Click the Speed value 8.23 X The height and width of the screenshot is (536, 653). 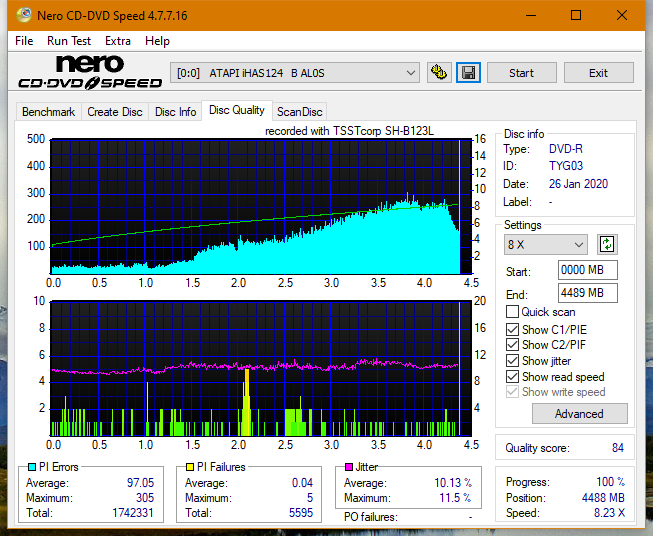[x=609, y=513]
